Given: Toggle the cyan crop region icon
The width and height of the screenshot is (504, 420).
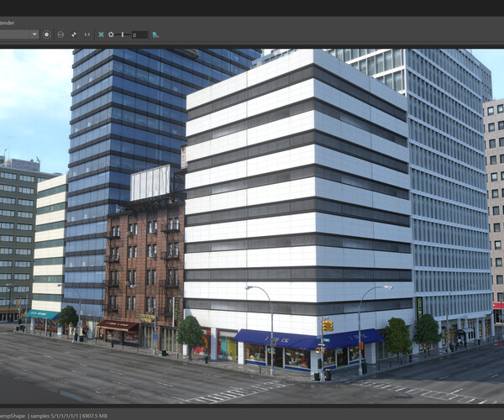Looking at the screenshot, I should 101,34.
